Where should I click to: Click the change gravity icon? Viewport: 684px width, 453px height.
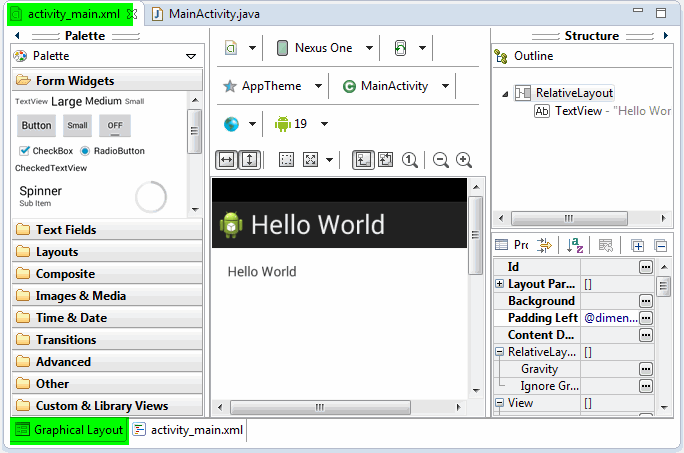pyautogui.click(x=311, y=160)
